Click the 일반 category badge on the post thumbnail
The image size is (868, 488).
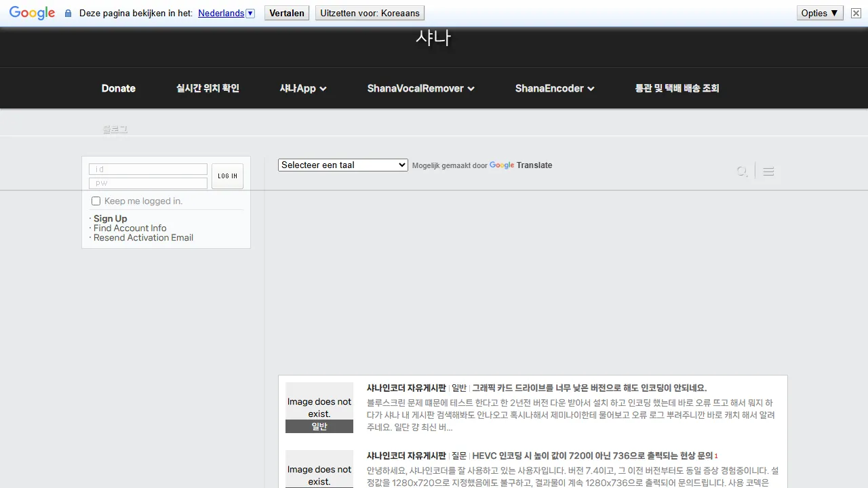point(319,426)
